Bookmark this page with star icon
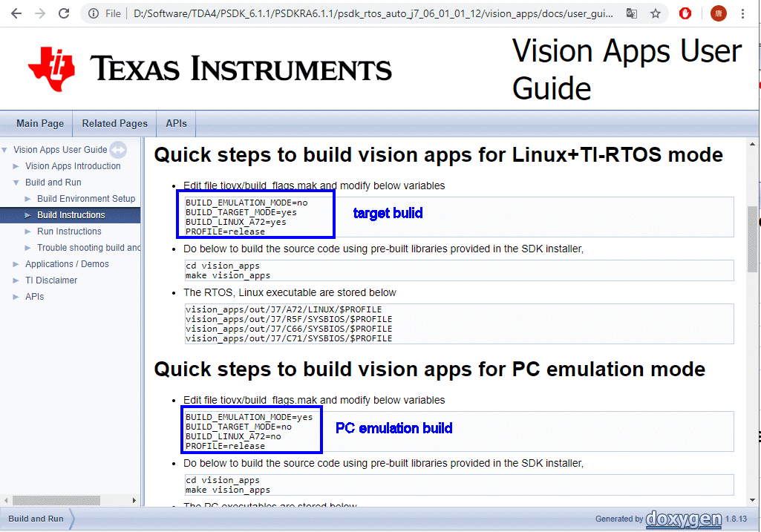The width and height of the screenshot is (761, 532). pos(656,13)
